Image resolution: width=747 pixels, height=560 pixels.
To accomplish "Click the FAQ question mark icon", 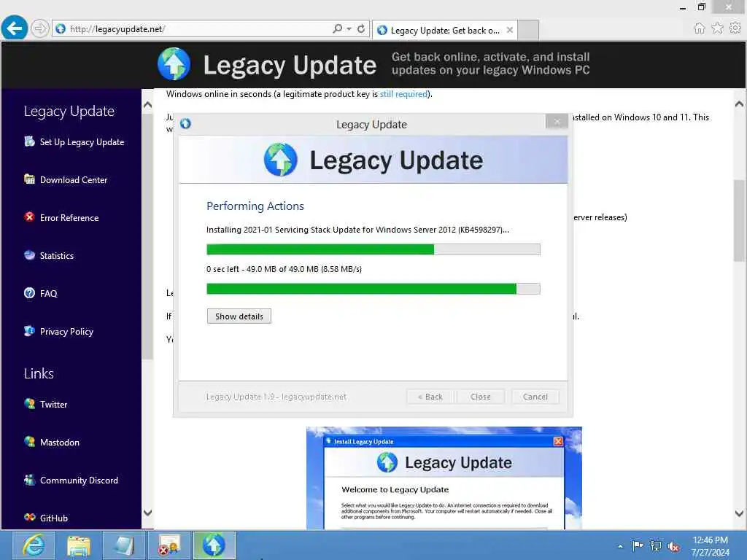I will coord(29,293).
